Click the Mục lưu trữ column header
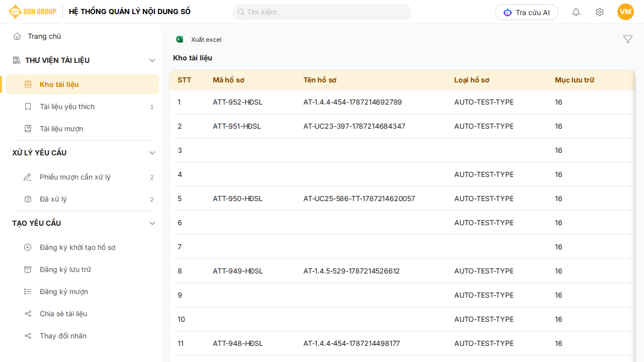 tap(575, 80)
